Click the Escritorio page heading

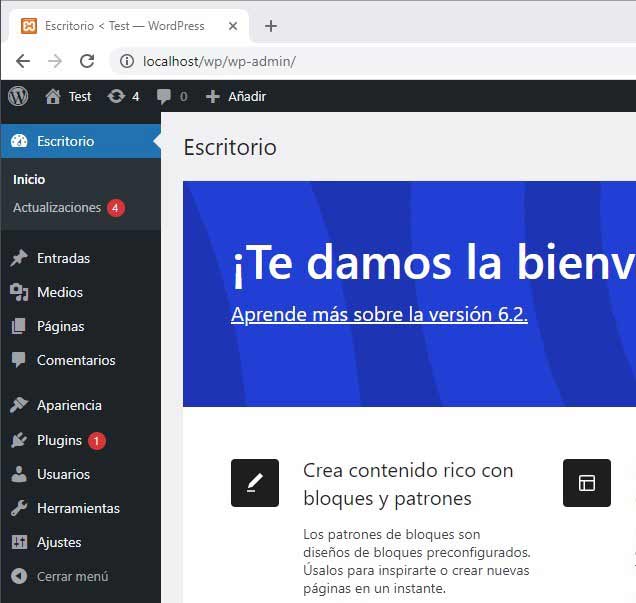[230, 147]
